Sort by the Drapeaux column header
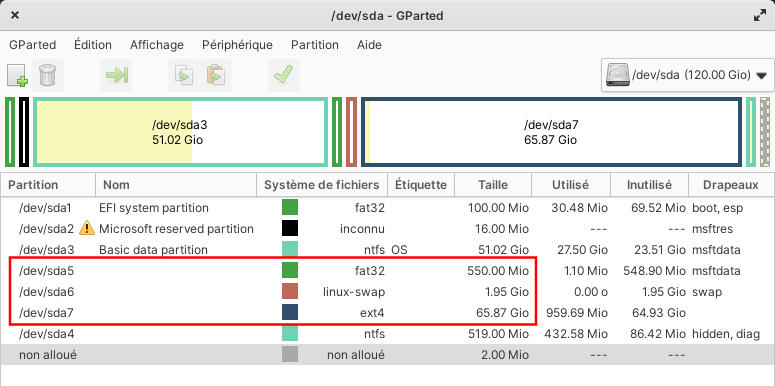 click(732, 185)
